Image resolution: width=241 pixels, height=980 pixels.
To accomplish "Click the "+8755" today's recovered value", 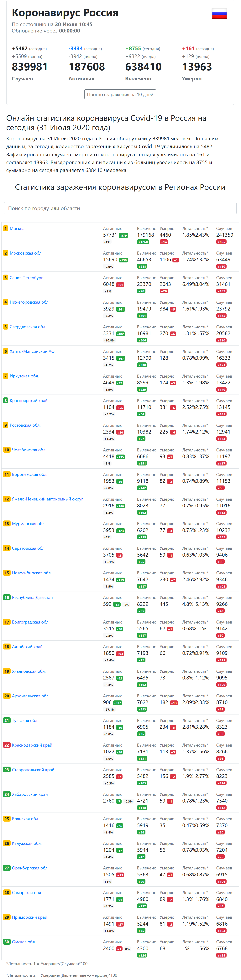I will 133,48.
